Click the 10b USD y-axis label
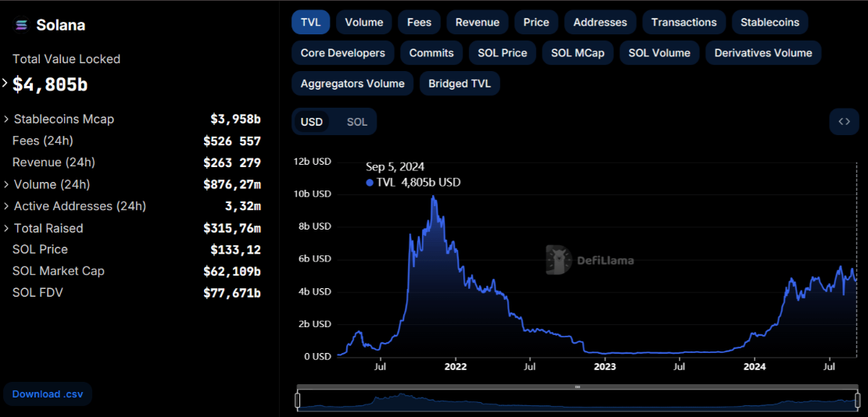This screenshot has width=868, height=417. pos(312,194)
